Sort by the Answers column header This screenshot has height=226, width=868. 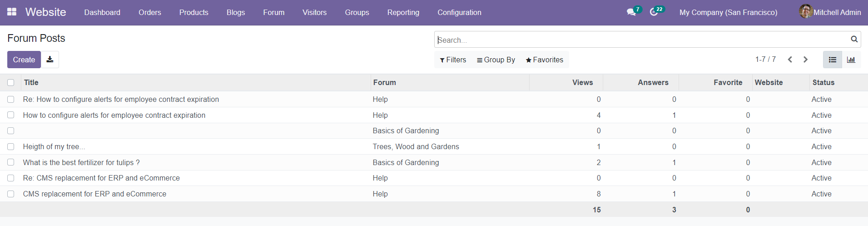coord(640,82)
